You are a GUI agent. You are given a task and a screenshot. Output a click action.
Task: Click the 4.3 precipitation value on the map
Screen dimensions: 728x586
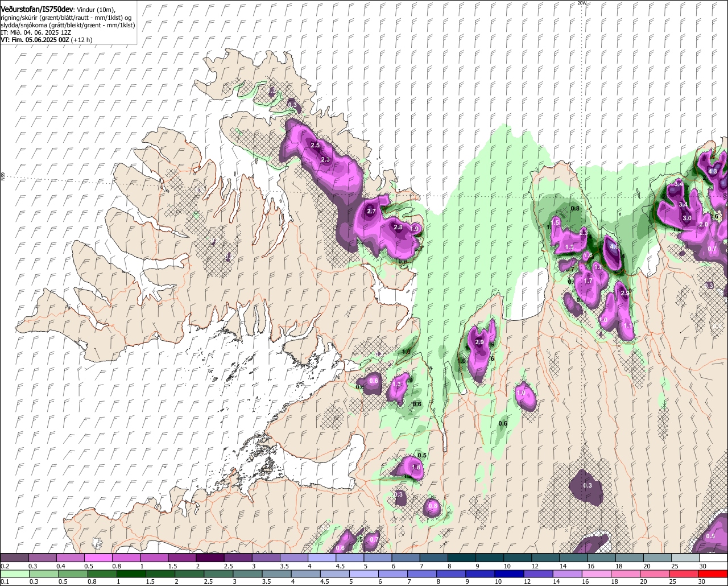713,171
